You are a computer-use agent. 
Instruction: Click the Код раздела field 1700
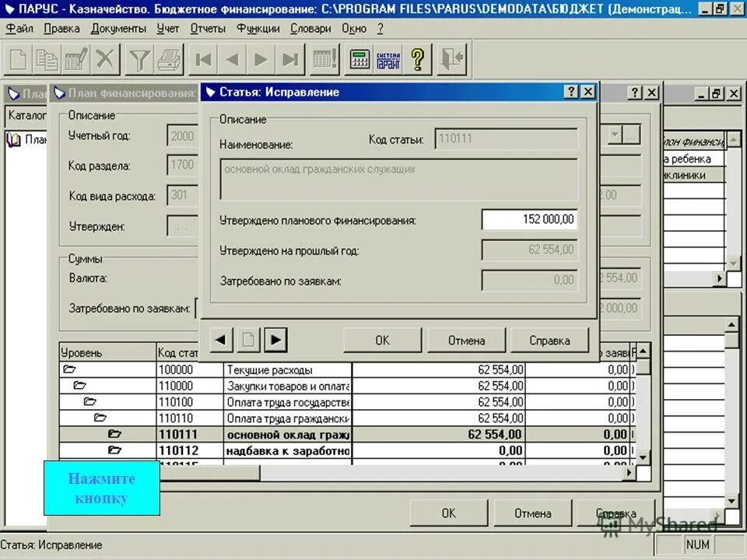click(x=183, y=165)
